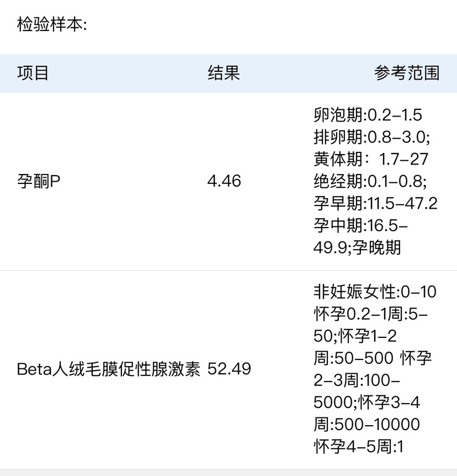Viewport: 457px width, 476px height.
Task: Click the 孕中期:16.5- reference line
Action: tap(360, 225)
